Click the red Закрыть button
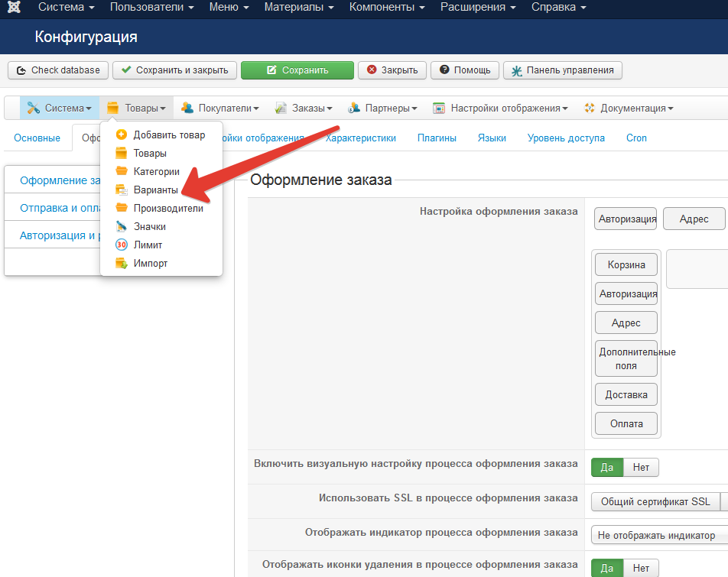This screenshot has width=728, height=577. click(392, 70)
